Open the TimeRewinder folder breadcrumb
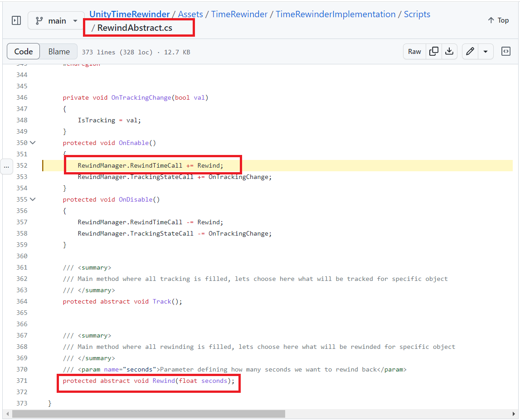 (x=239, y=14)
